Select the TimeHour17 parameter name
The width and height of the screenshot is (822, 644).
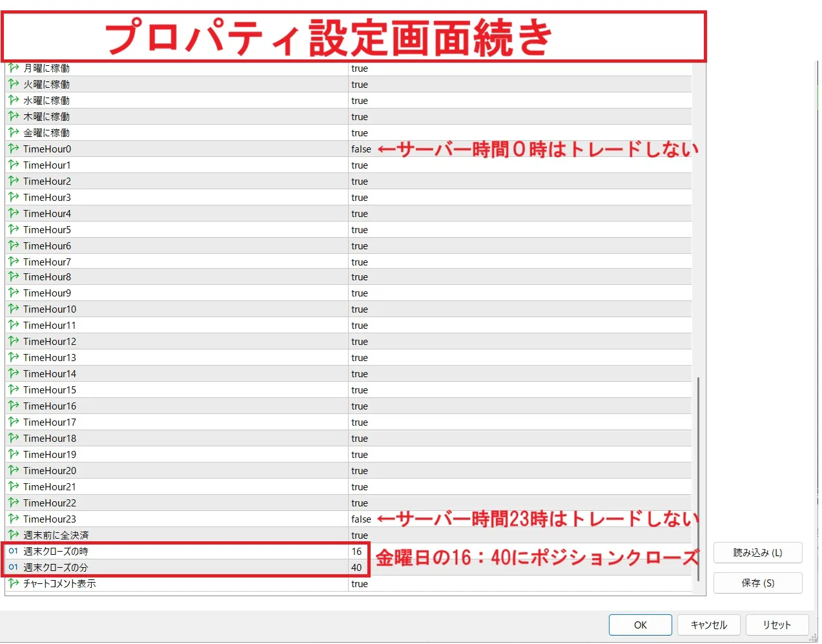pyautogui.click(x=50, y=422)
